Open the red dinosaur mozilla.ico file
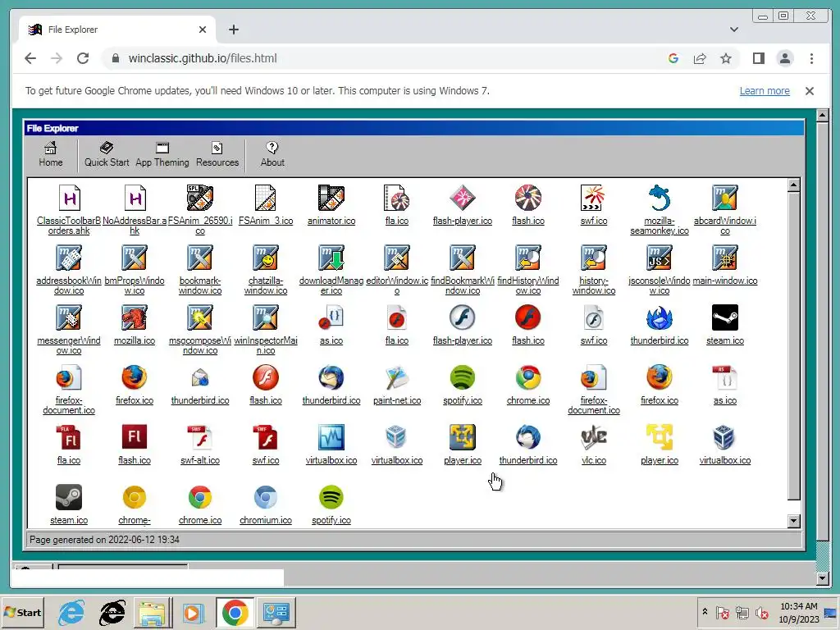 coord(135,325)
